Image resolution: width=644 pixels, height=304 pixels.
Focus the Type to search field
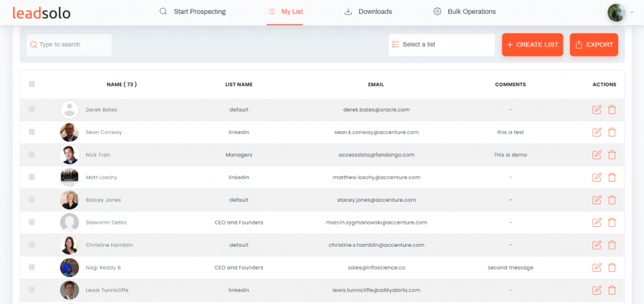pyautogui.click(x=69, y=45)
